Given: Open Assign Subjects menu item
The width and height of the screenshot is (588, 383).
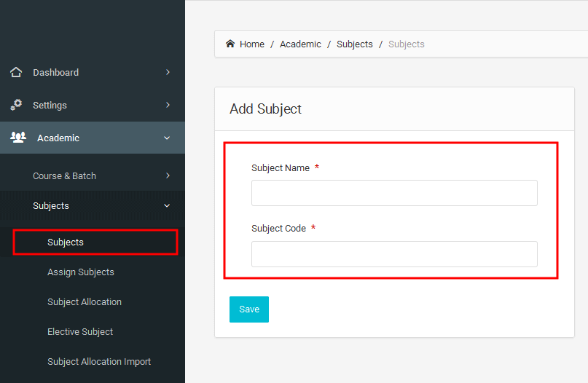Looking at the screenshot, I should [x=81, y=272].
